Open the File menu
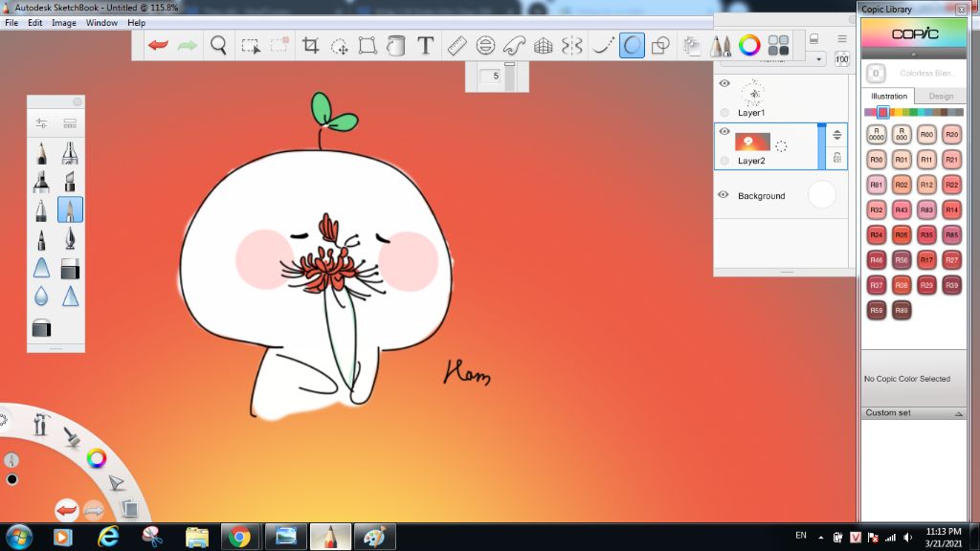Viewport: 980px width, 551px height. point(11,23)
